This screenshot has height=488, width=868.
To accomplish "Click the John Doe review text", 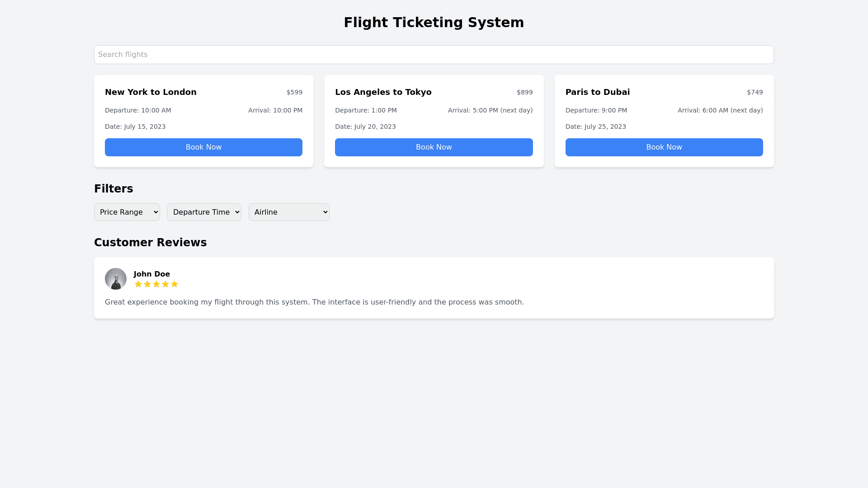I will point(314,302).
